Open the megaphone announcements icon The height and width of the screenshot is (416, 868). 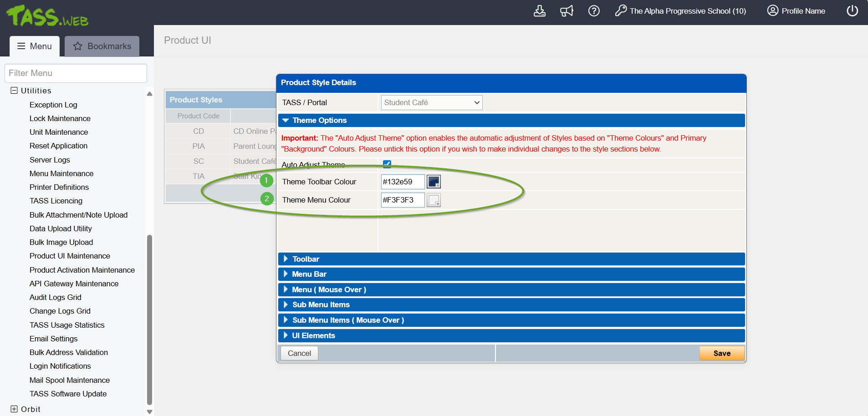coord(567,11)
